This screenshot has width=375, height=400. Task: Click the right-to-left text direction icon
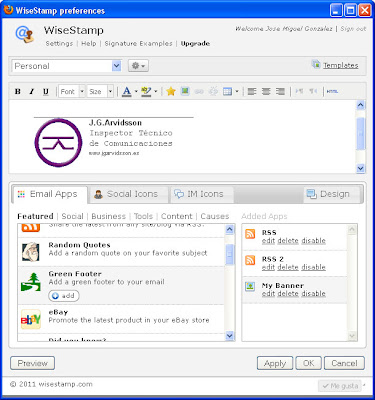313,91
